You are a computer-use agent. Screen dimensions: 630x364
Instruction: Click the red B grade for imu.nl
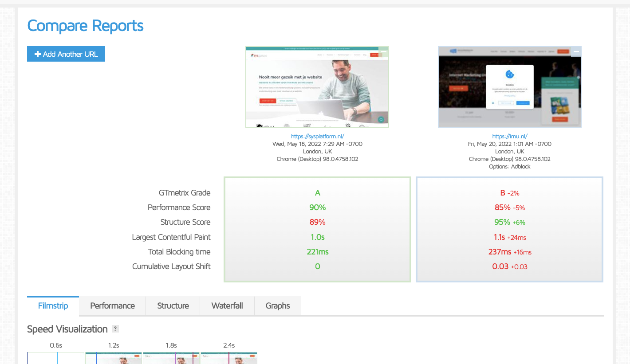503,193
